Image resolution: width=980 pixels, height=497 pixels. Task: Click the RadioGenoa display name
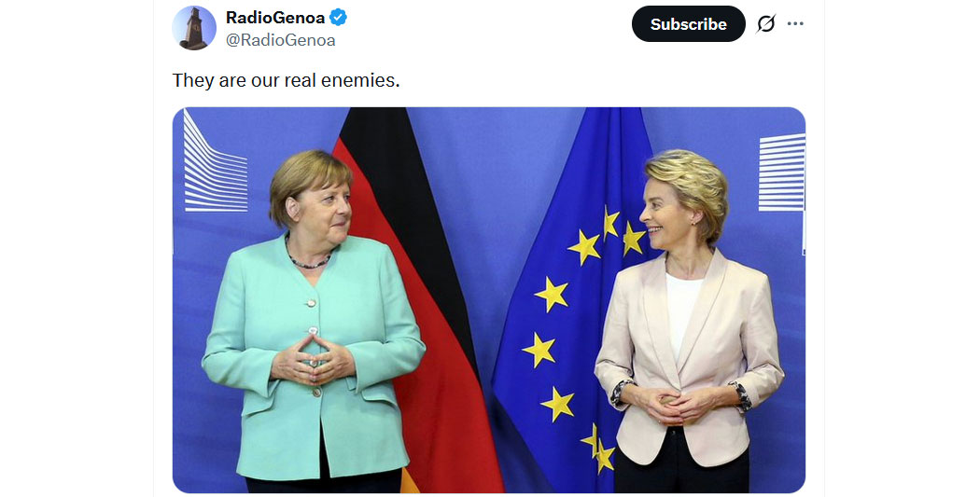pos(275,18)
